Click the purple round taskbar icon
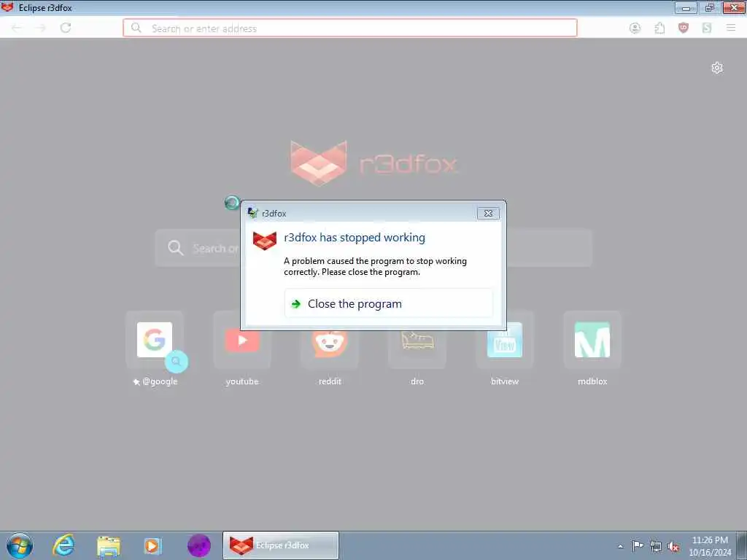 pyautogui.click(x=198, y=545)
